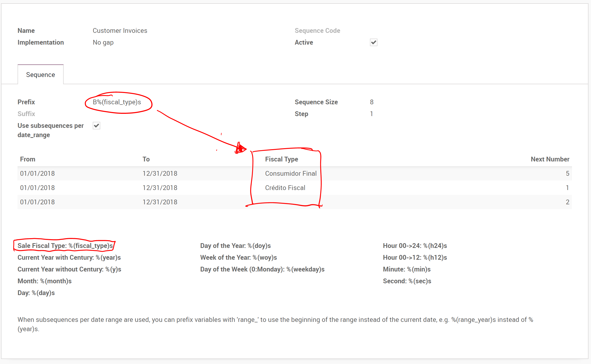Sort by Fiscal Type column header
Screen dimensions: 591x364
click(281, 159)
